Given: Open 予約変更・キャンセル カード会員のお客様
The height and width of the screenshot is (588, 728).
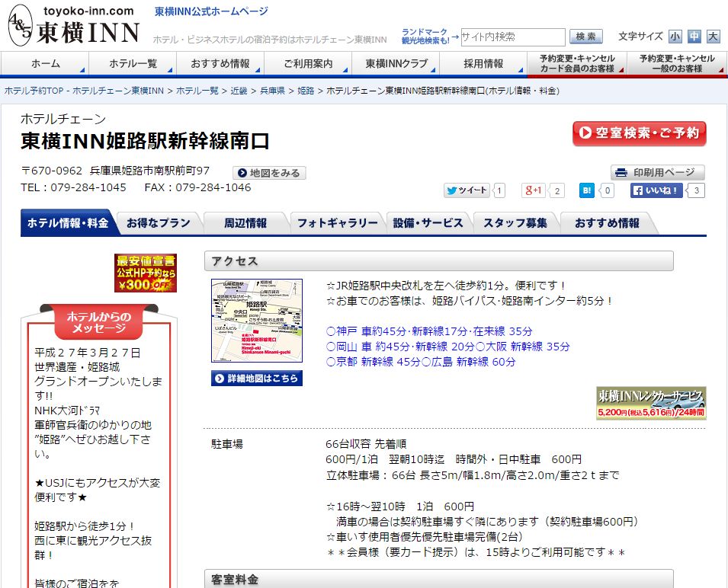Looking at the screenshot, I should pyautogui.click(x=577, y=63).
